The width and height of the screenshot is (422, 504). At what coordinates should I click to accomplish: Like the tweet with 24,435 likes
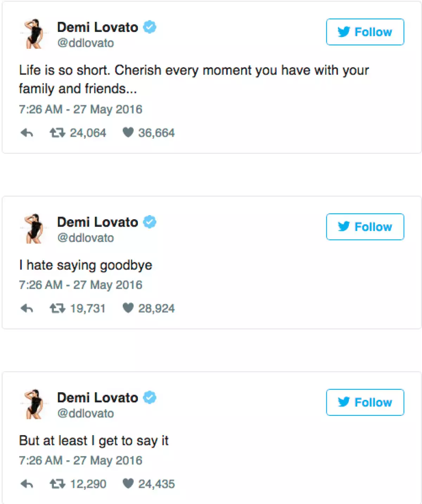128,484
